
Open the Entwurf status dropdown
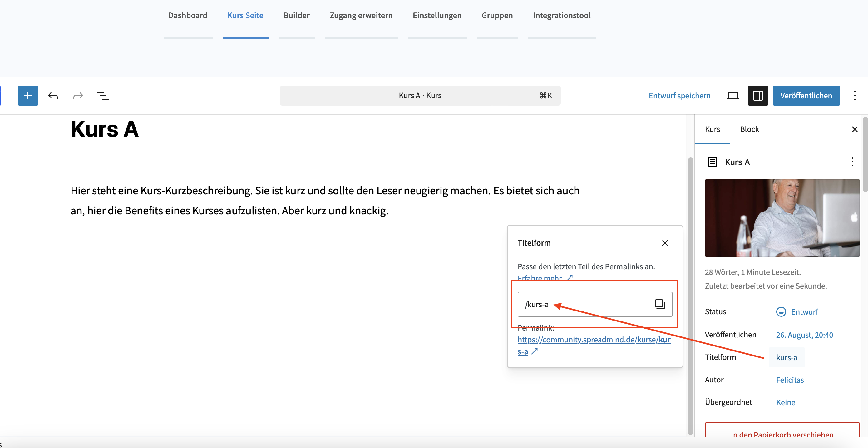click(797, 312)
